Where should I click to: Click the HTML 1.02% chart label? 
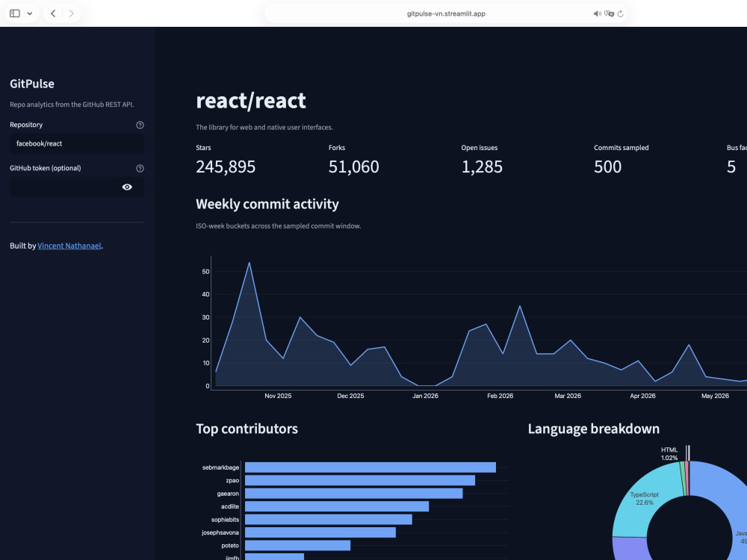(669, 454)
